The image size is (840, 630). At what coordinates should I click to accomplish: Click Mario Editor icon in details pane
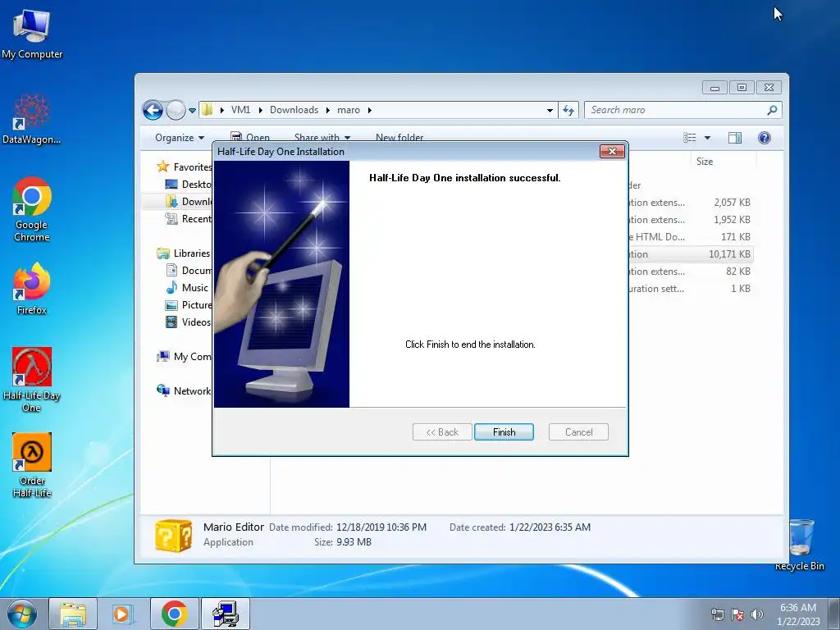(x=173, y=535)
